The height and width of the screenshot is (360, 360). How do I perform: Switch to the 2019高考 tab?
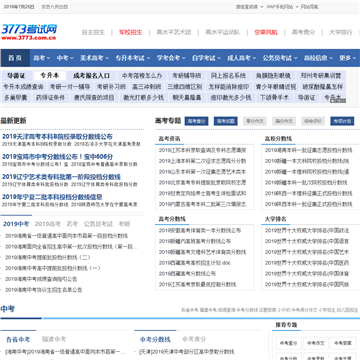pyautogui.click(x=48, y=224)
